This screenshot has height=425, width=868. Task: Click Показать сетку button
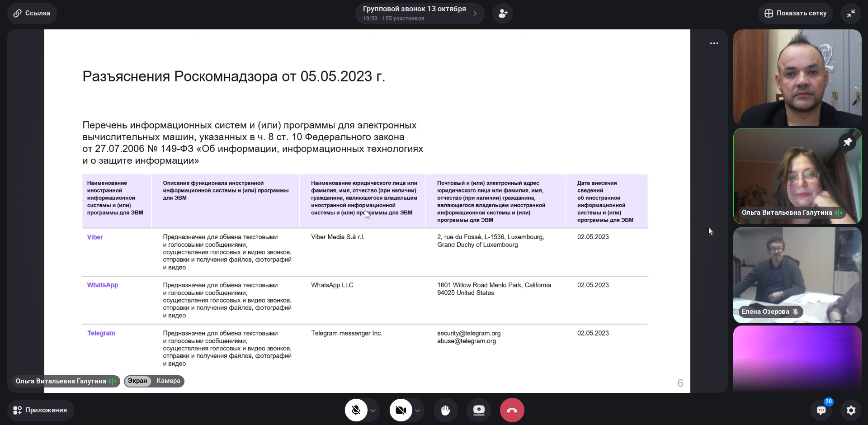(x=795, y=14)
